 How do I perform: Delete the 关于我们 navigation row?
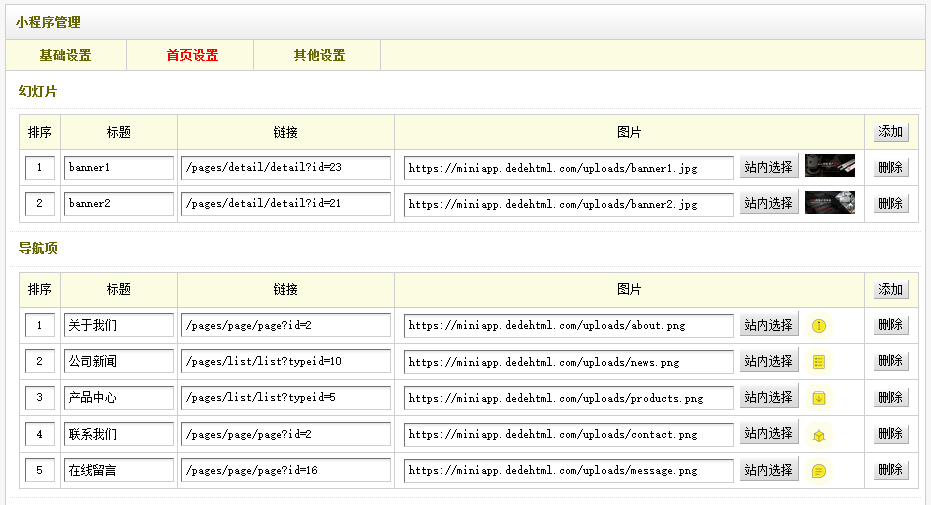[x=890, y=325]
